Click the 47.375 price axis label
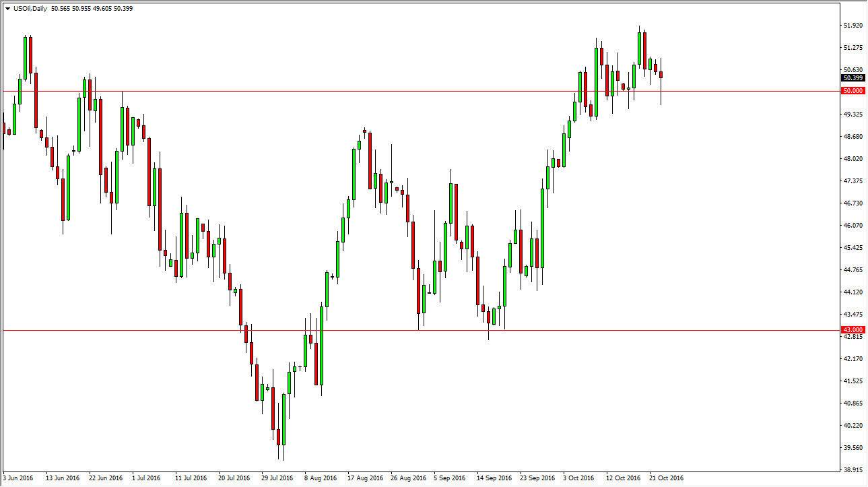Viewport: 868px width, 487px height. [852, 181]
